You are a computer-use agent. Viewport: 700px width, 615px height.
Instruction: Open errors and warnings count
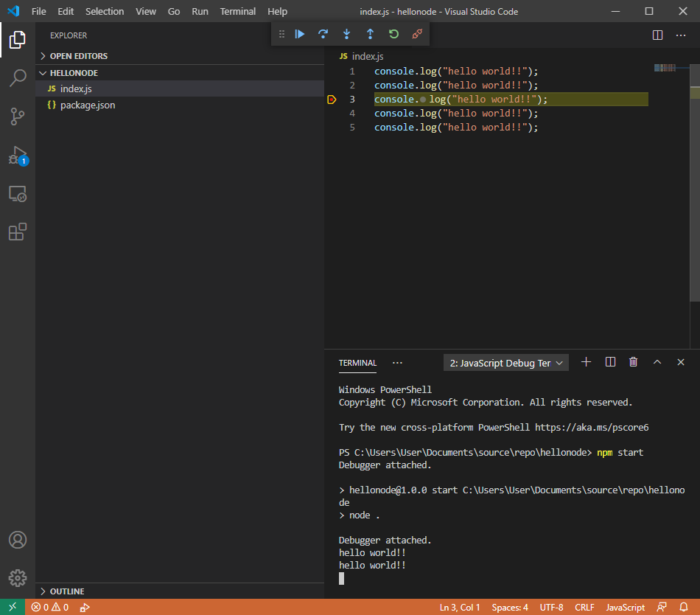pyautogui.click(x=50, y=607)
